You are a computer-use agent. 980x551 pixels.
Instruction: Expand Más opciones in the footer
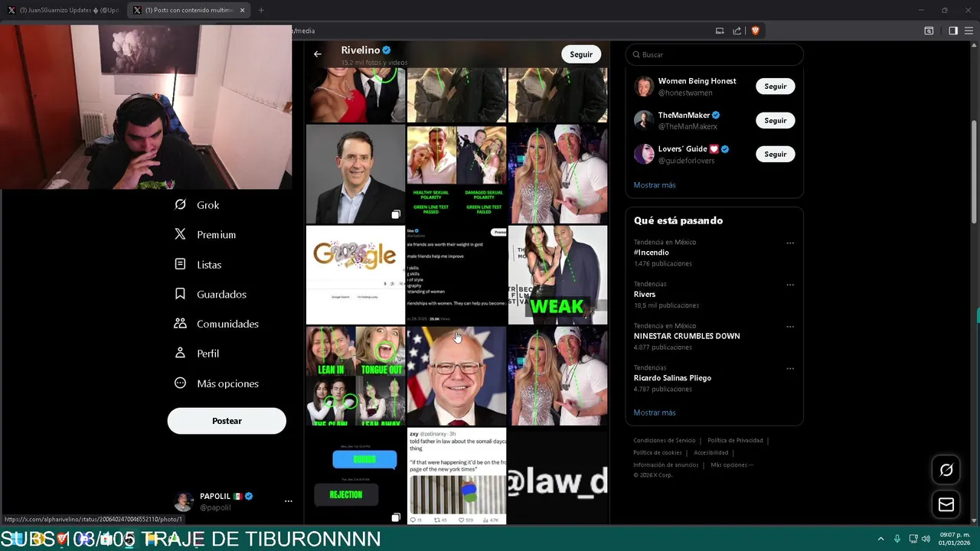tap(732, 465)
